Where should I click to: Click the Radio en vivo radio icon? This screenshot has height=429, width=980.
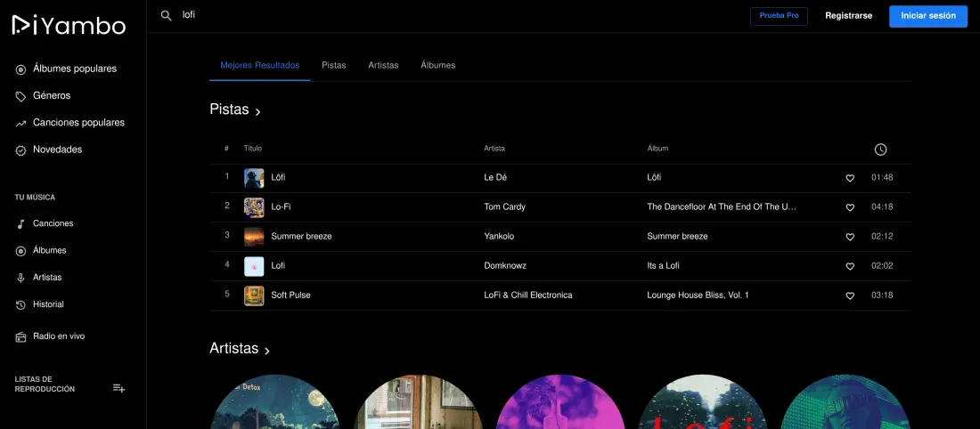[x=20, y=336]
